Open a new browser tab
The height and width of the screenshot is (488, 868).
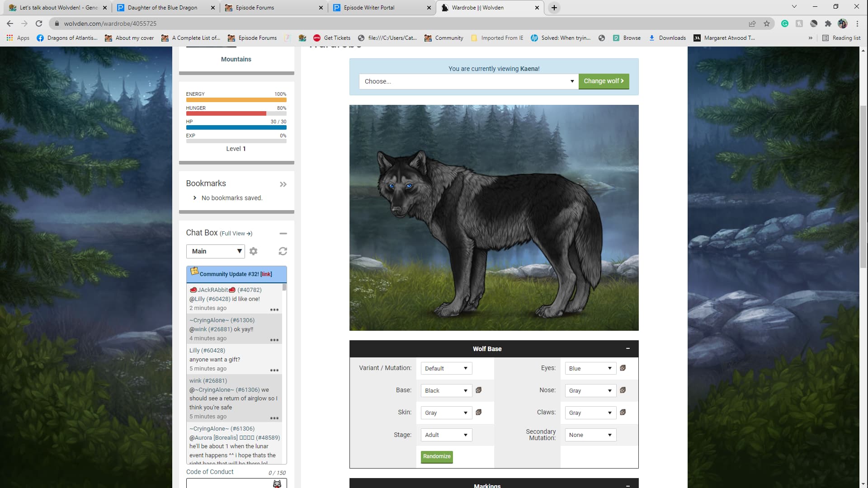[554, 8]
